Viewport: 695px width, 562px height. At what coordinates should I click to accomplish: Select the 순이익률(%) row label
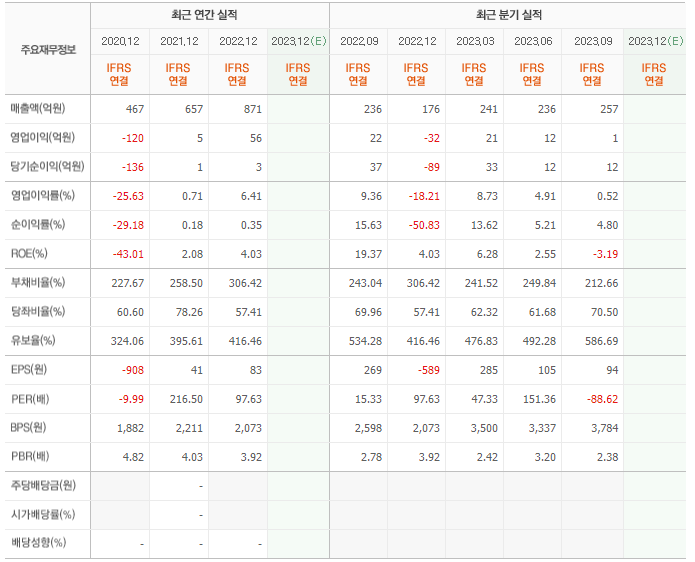pos(38,224)
